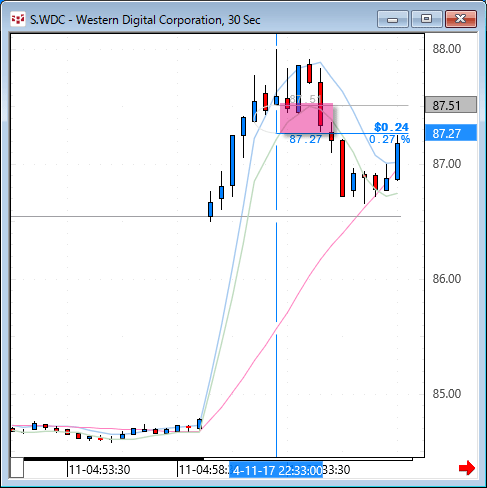Click the 87.51 gray price label
The height and width of the screenshot is (488, 487).
pyautogui.click(x=451, y=105)
